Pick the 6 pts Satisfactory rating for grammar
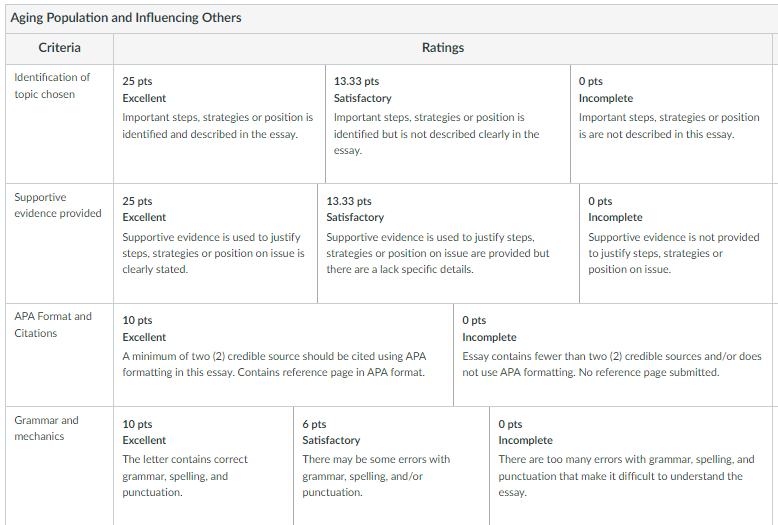778x525 pixels. click(x=391, y=466)
